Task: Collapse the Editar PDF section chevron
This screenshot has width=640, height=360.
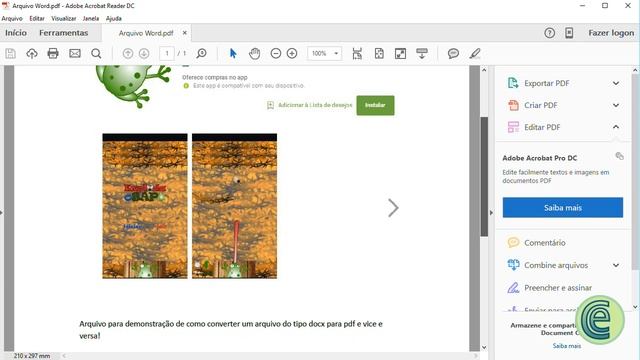Action: pyautogui.click(x=616, y=127)
